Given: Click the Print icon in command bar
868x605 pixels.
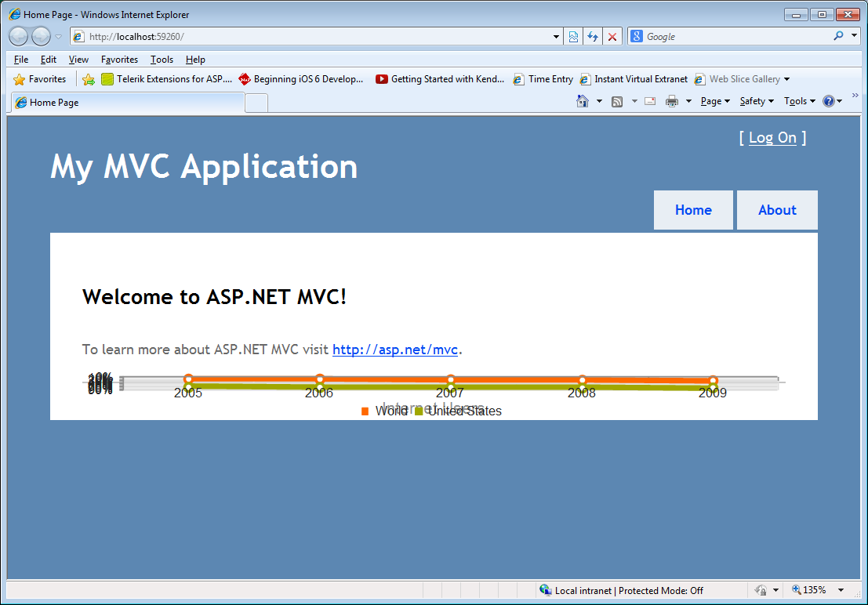Looking at the screenshot, I should (x=671, y=101).
